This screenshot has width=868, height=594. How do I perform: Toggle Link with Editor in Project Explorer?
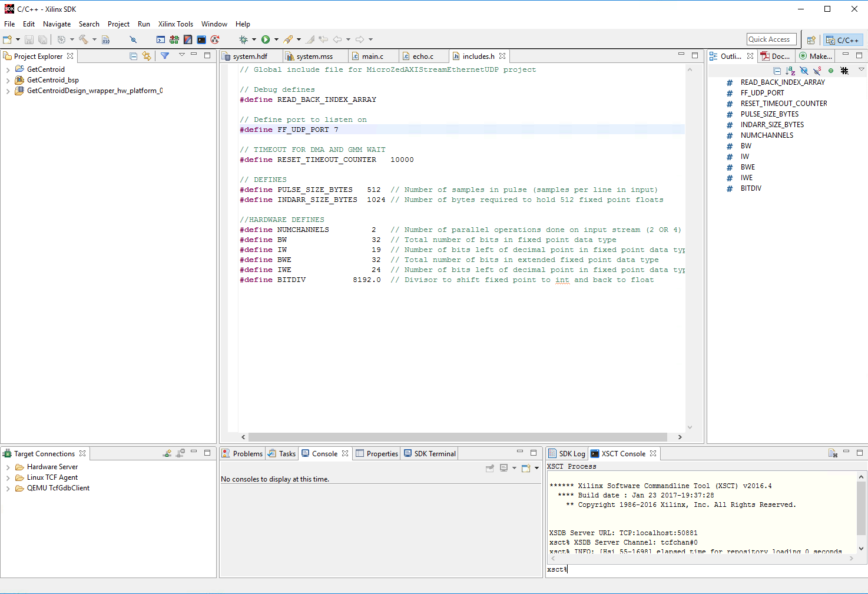tap(147, 56)
